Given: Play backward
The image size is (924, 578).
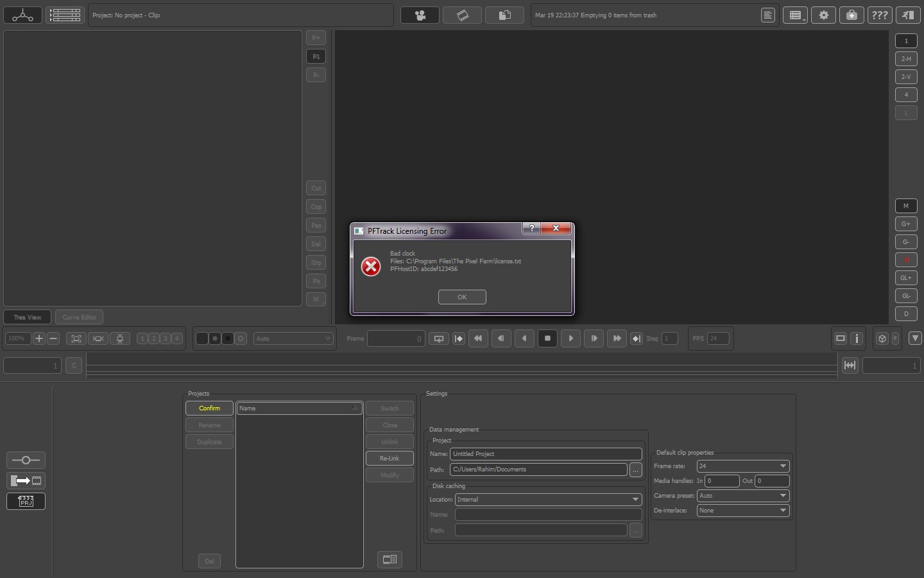Looking at the screenshot, I should (x=524, y=338).
